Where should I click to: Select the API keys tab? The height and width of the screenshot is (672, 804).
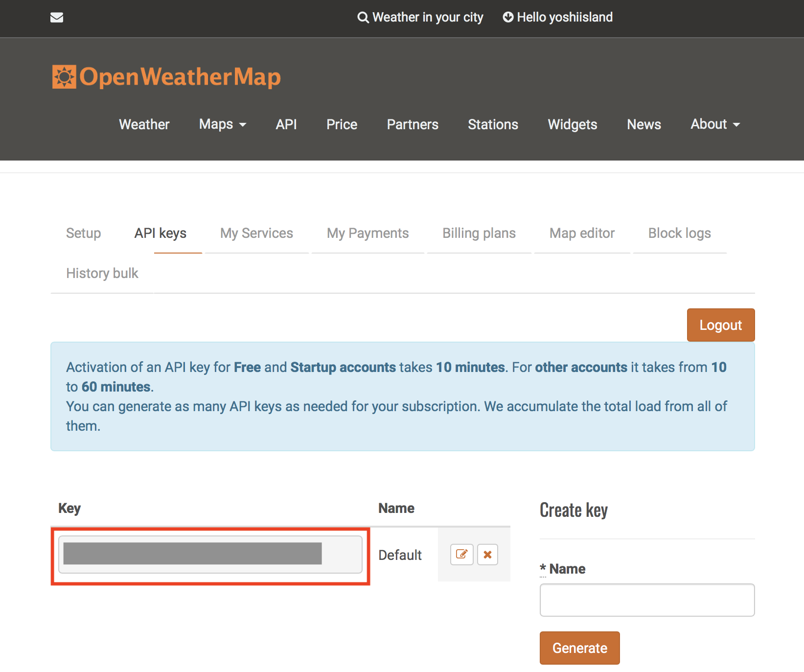pos(161,233)
